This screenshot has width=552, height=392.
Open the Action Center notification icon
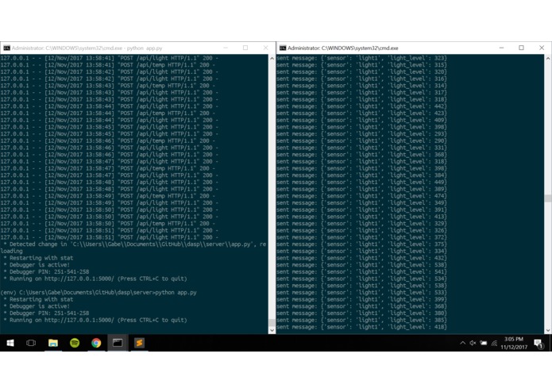click(538, 344)
